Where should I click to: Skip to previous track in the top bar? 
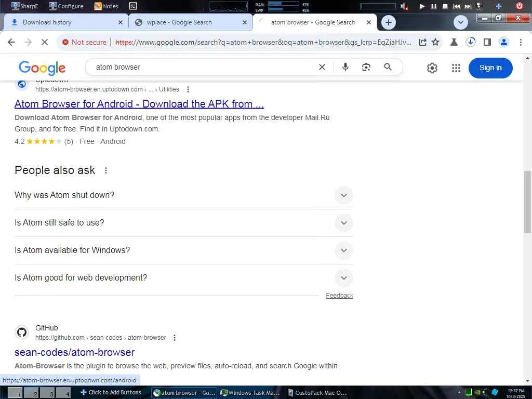[x=457, y=6]
